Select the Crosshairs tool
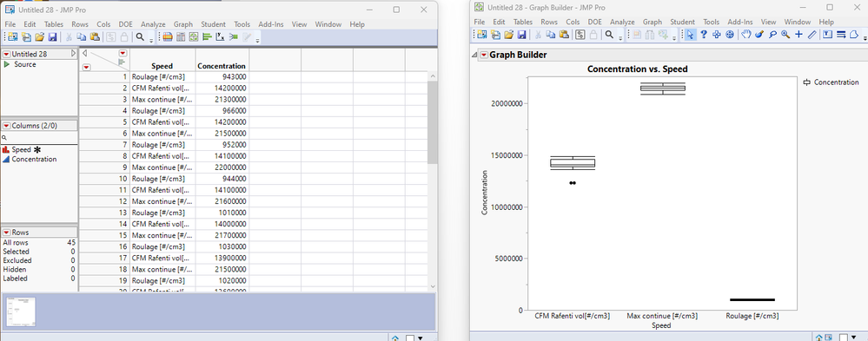 tap(798, 35)
